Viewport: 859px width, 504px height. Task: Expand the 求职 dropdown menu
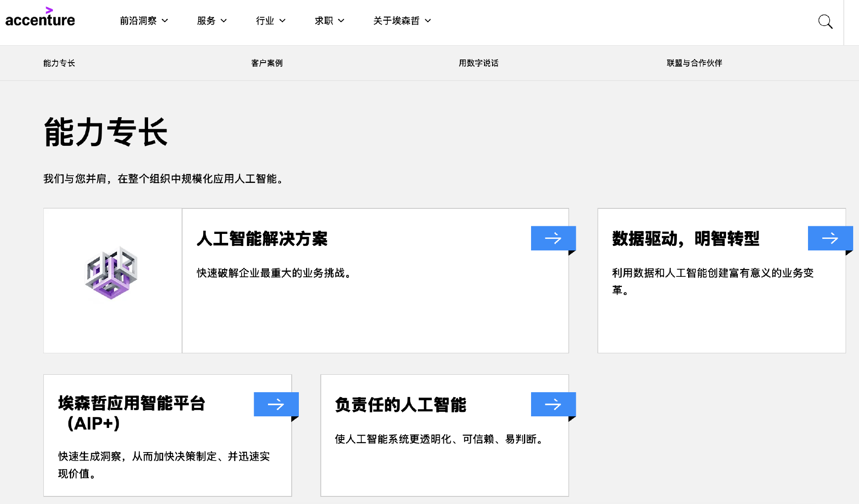tap(329, 21)
